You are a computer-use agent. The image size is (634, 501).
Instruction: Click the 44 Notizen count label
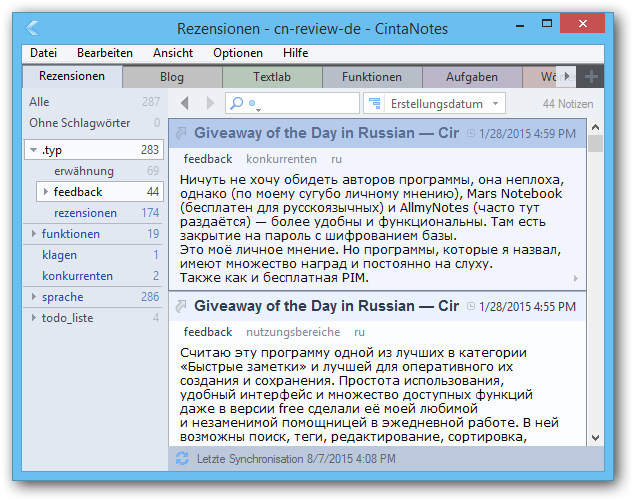tap(568, 104)
